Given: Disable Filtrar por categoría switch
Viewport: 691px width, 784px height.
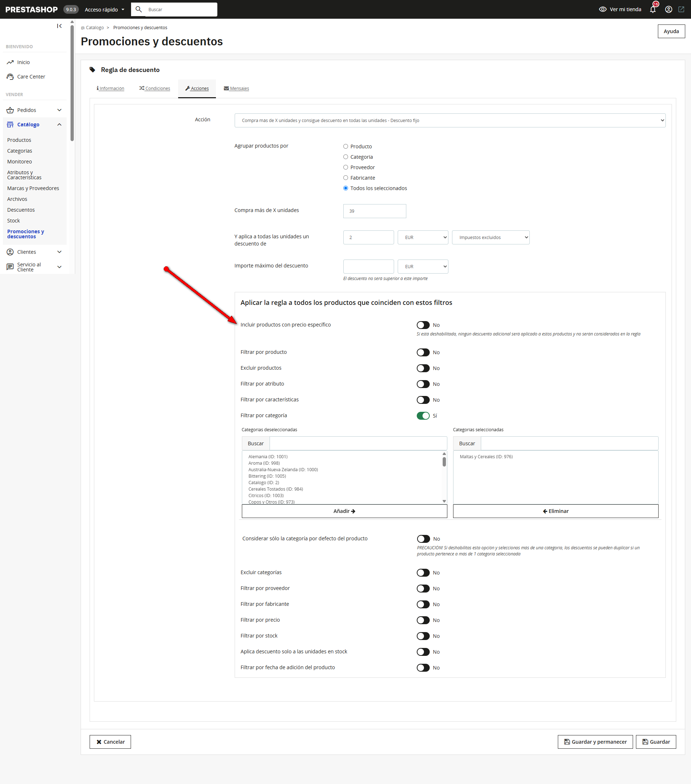Looking at the screenshot, I should tap(423, 416).
